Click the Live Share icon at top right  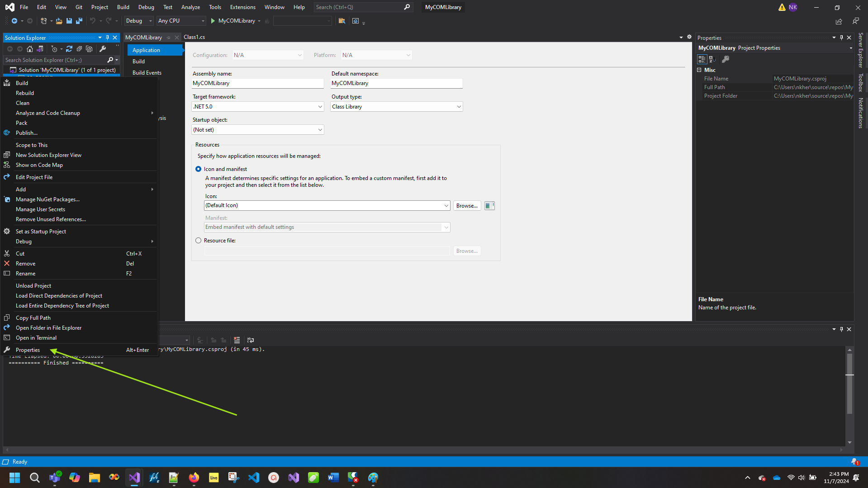[x=839, y=21]
